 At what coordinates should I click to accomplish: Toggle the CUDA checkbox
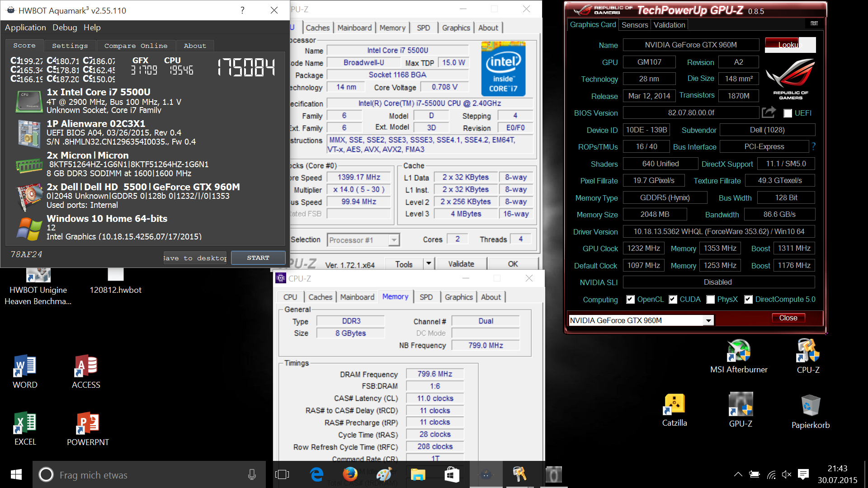[x=673, y=299]
